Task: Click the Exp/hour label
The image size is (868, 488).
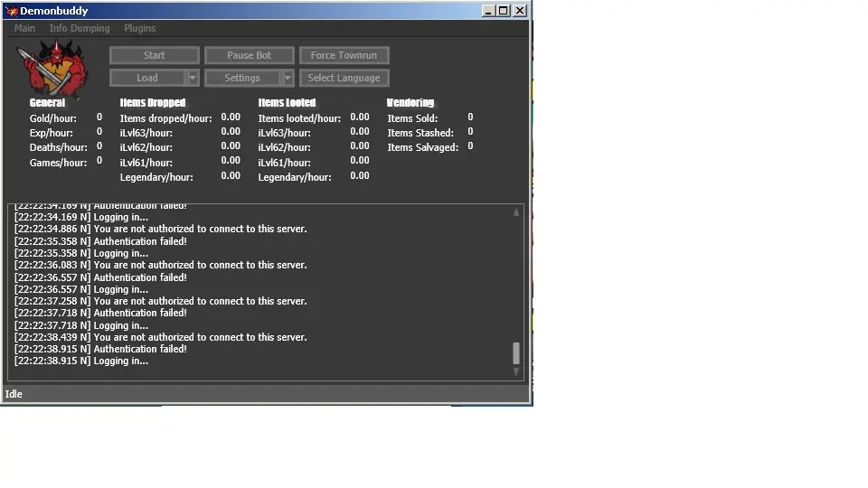Action: coord(51,133)
